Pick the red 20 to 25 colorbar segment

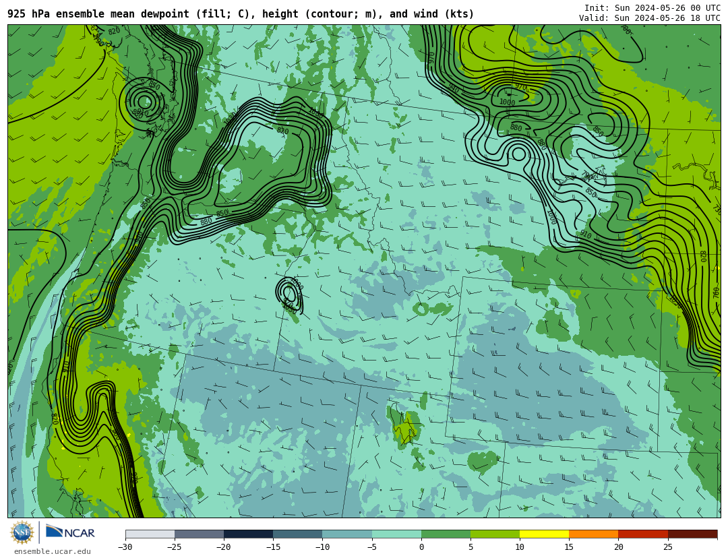[643, 534]
